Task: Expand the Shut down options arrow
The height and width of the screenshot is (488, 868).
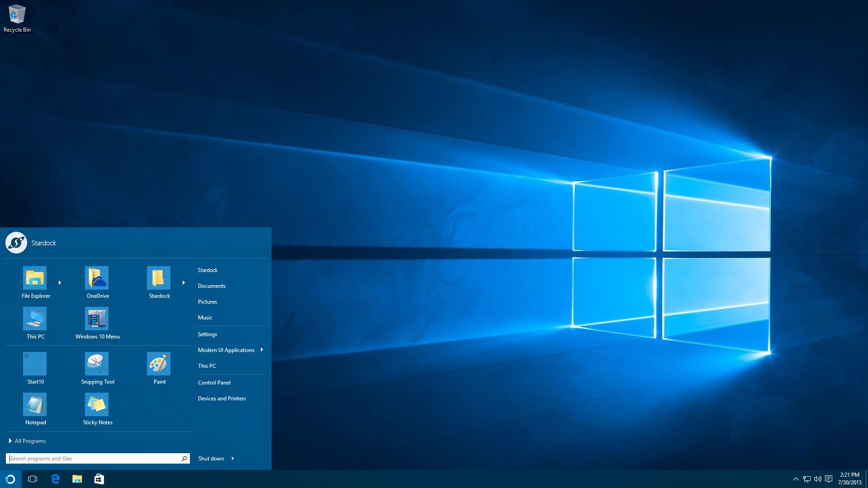Action: 233,459
